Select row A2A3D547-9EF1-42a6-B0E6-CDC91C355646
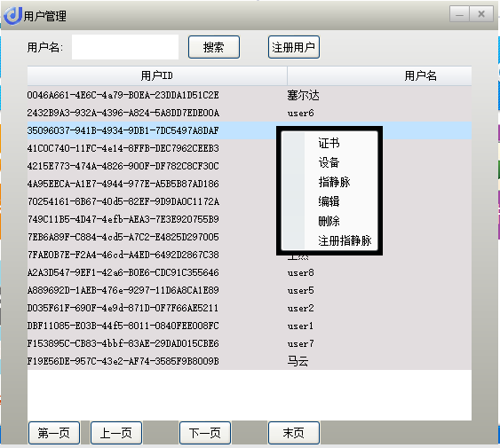Viewport: 500px width, 448px height. (250, 272)
